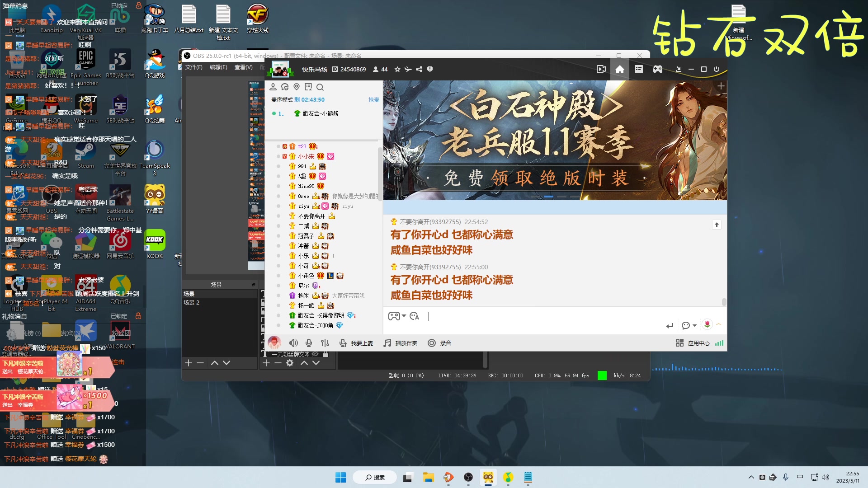Image resolution: width=868 pixels, height=488 pixels.
Task: Open source properties gear in OBS
Action: click(290, 363)
